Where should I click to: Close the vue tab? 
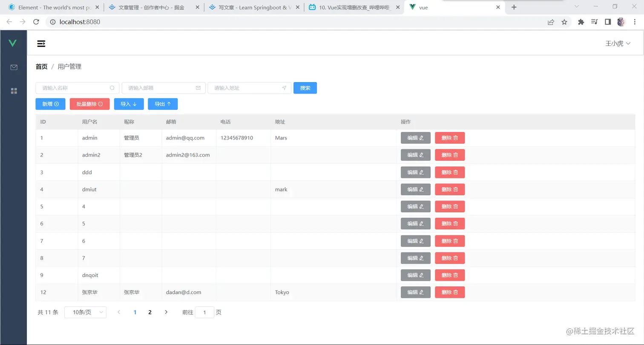(498, 7)
